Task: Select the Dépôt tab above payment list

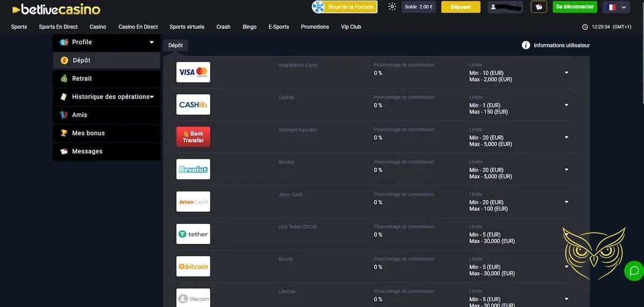Action: click(175, 45)
